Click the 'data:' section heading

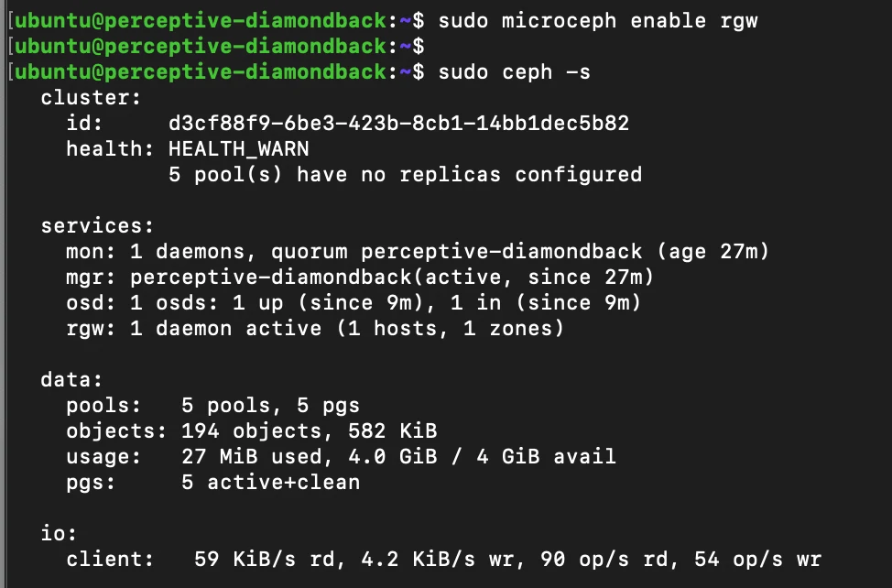[71, 379]
